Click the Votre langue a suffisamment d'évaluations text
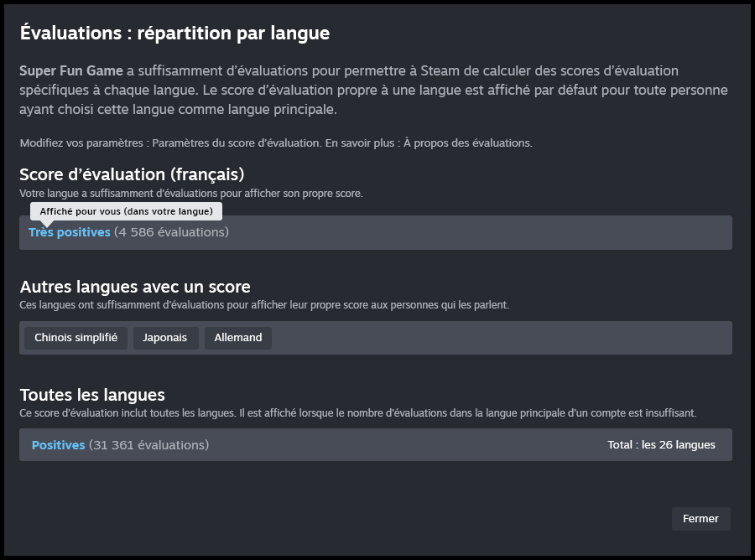Screen dimensions: 755x560 pyautogui.click(x=191, y=194)
